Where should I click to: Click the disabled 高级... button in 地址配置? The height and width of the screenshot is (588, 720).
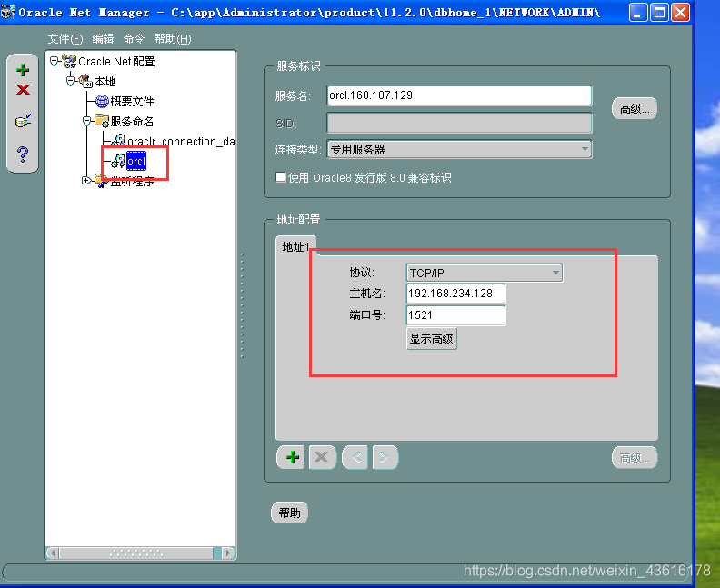point(635,458)
